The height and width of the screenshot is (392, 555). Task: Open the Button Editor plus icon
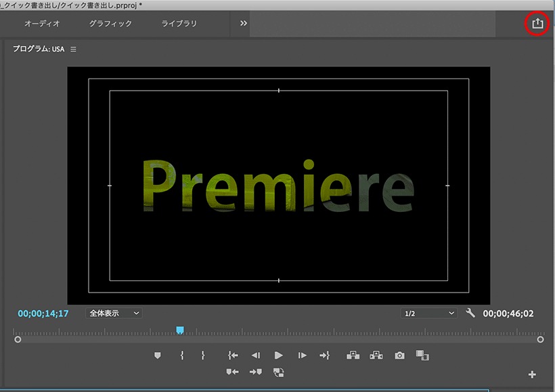point(531,374)
